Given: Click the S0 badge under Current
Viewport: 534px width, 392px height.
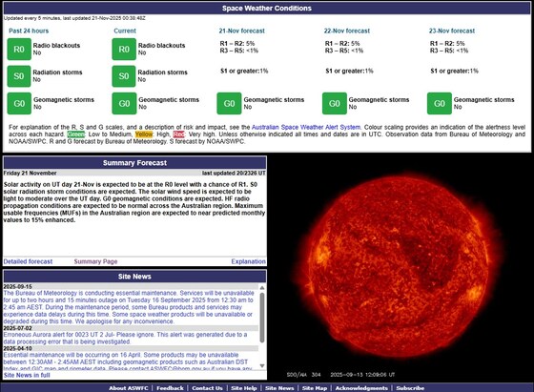Looking at the screenshot, I should point(124,76).
